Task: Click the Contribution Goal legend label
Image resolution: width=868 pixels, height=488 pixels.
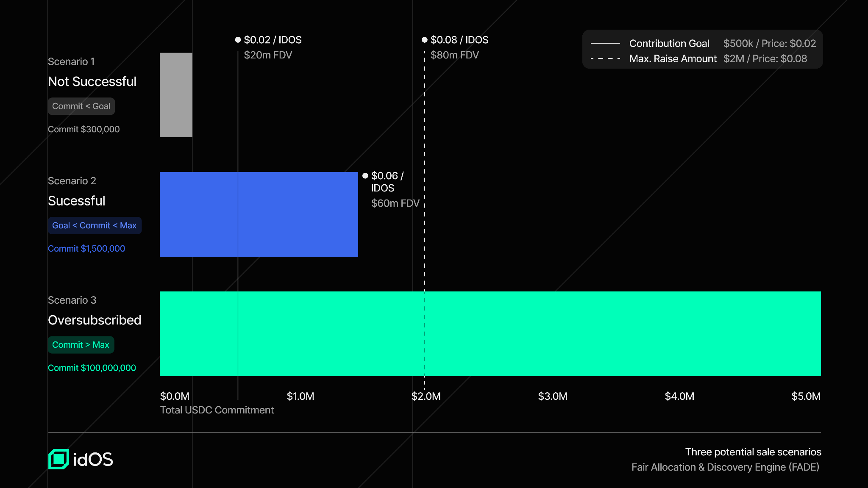Action: (669, 44)
